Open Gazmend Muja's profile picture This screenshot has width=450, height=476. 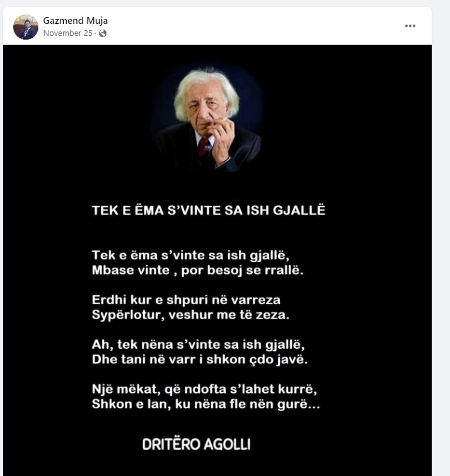click(x=26, y=27)
